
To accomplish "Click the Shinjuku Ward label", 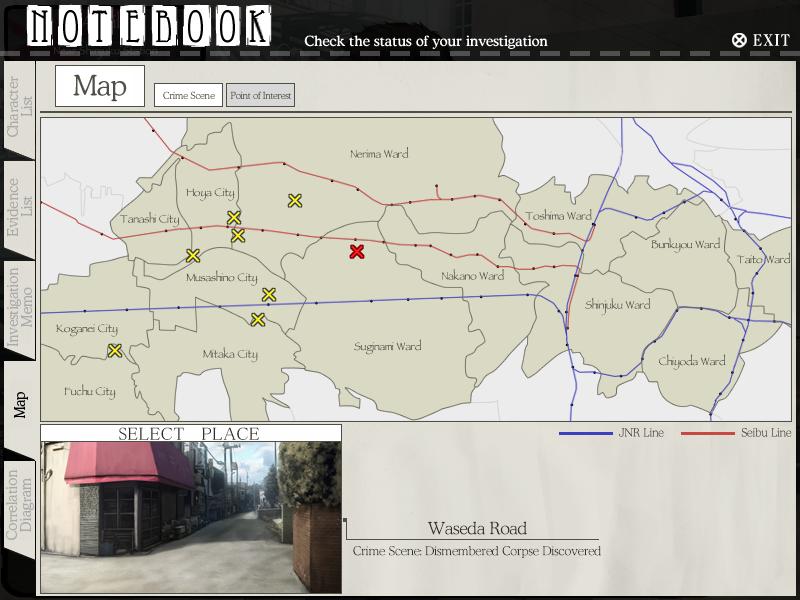I will tap(617, 305).
